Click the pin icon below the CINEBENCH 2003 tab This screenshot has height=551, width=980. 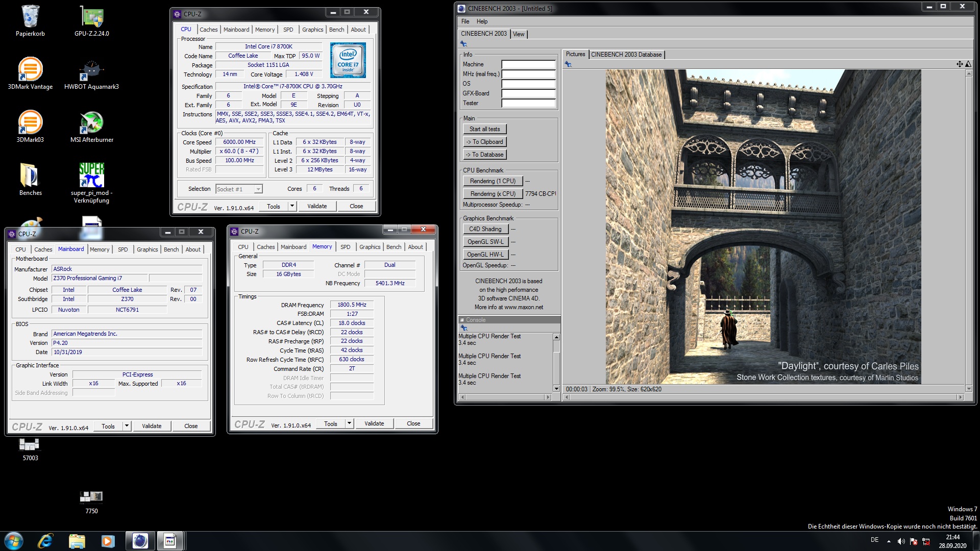464,44
